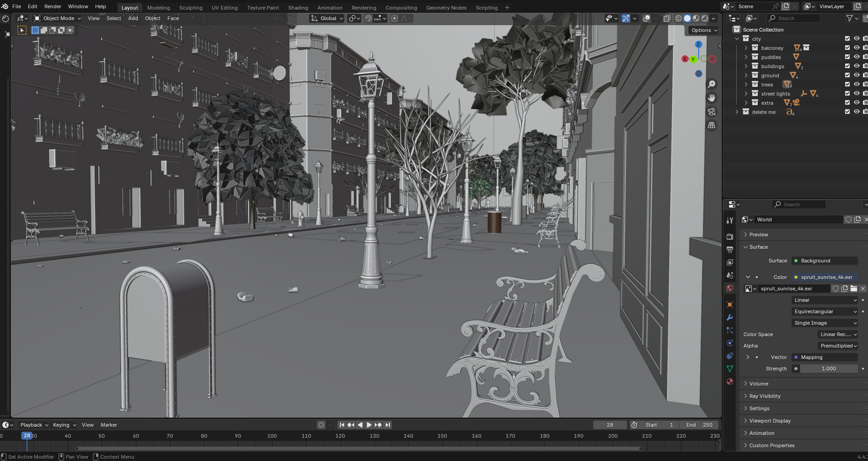Open the Playback popover
Screen dimensions: 868x461
[x=34, y=425]
